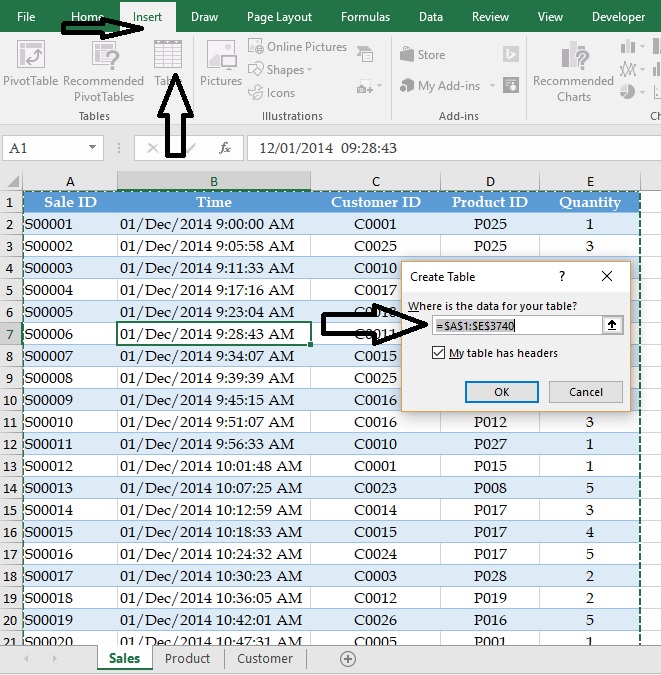Select the Sale ID header cell

pos(70,202)
